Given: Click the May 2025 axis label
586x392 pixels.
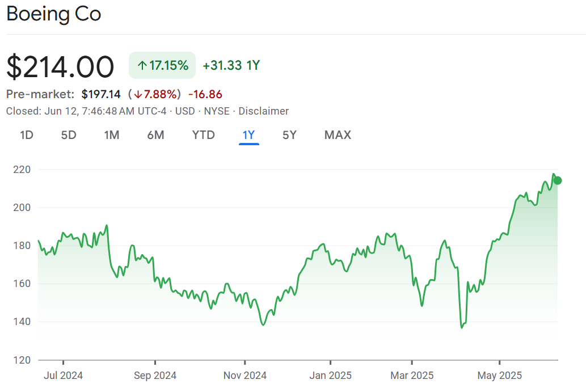Looking at the screenshot, I should 500,376.
